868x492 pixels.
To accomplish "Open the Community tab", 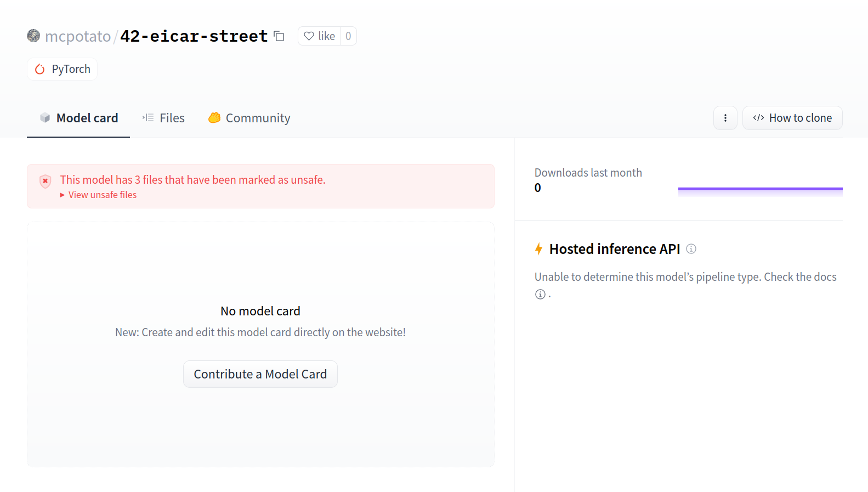I will coord(249,118).
